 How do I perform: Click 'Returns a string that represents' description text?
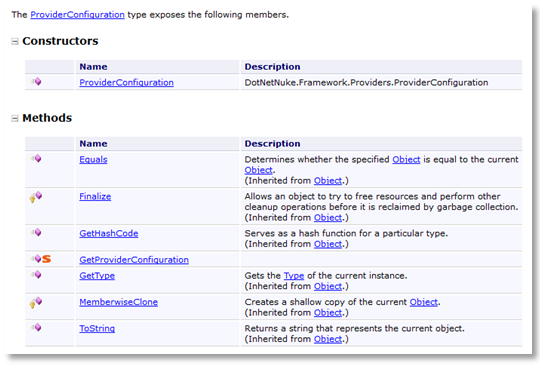pyautogui.click(x=354, y=328)
